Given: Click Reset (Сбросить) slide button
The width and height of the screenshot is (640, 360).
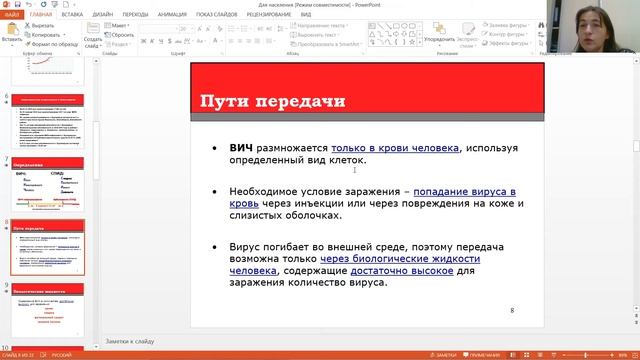Looking at the screenshot, I should tap(119, 35).
